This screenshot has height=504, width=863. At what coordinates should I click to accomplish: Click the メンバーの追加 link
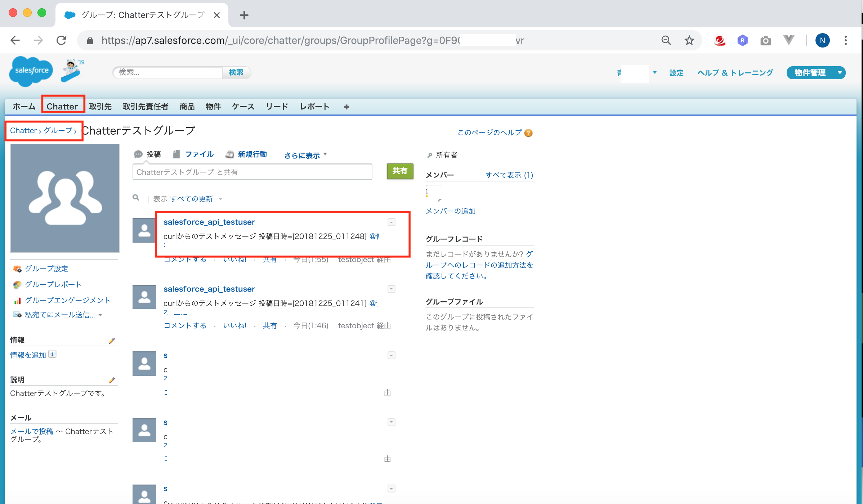451,211
